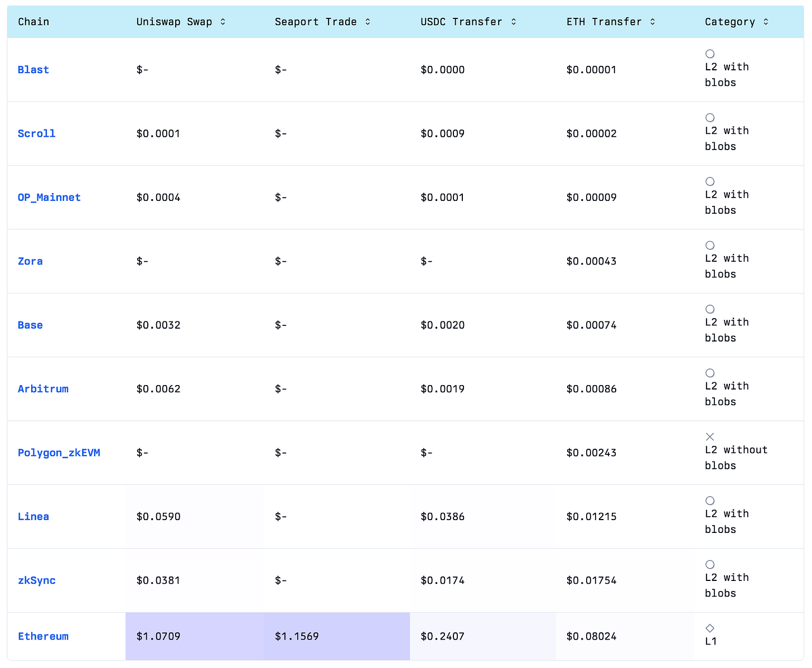Click the Seaport Trade header label
The width and height of the screenshot is (812, 668).
point(316,22)
